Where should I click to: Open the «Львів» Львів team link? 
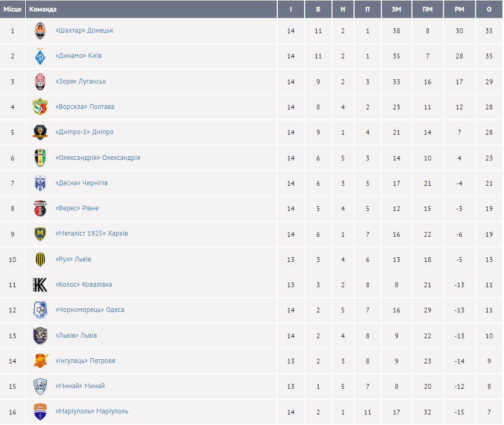pos(76,336)
